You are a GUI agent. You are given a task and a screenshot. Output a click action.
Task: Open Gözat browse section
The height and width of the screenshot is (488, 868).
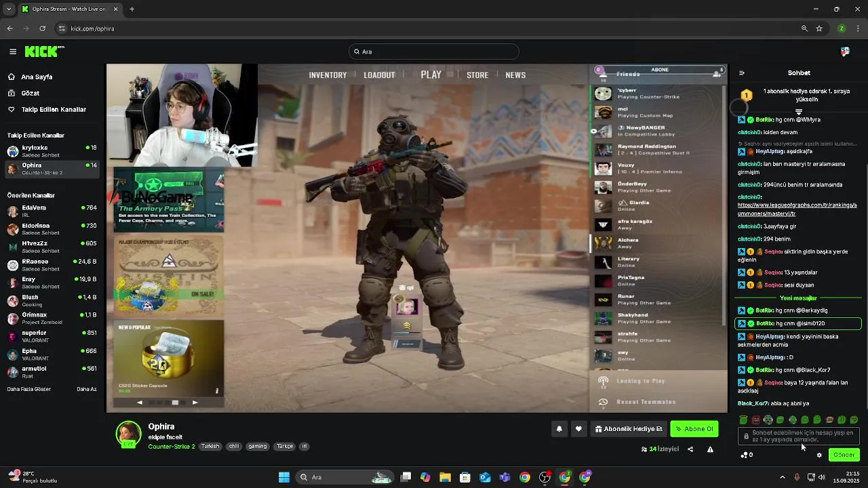(30, 93)
